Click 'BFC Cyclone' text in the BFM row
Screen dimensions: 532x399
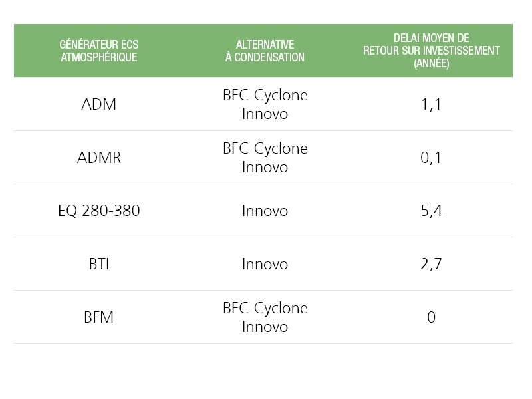[265, 308]
